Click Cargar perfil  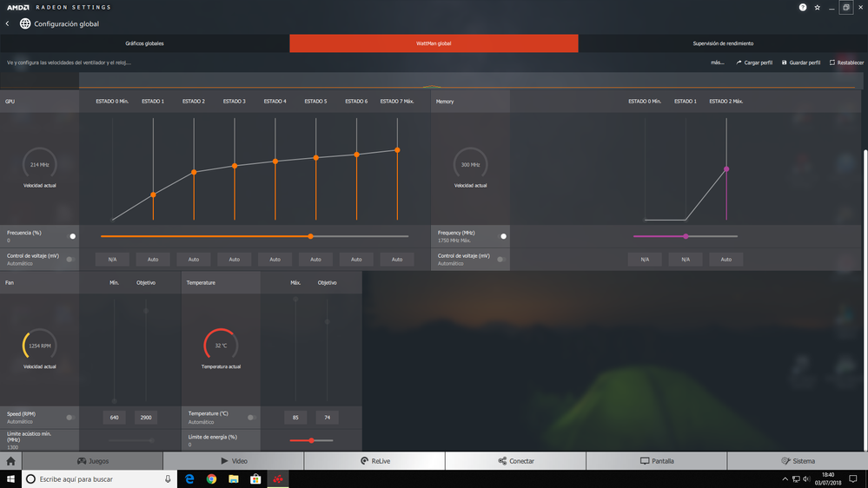pos(754,63)
